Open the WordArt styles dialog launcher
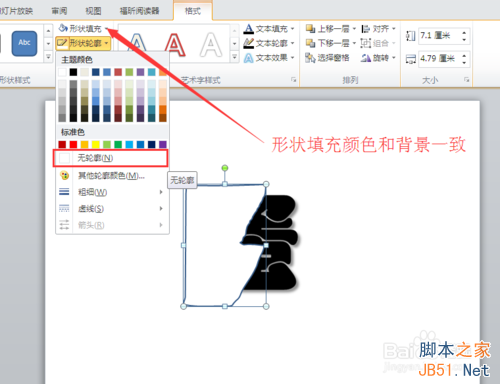 293,80
